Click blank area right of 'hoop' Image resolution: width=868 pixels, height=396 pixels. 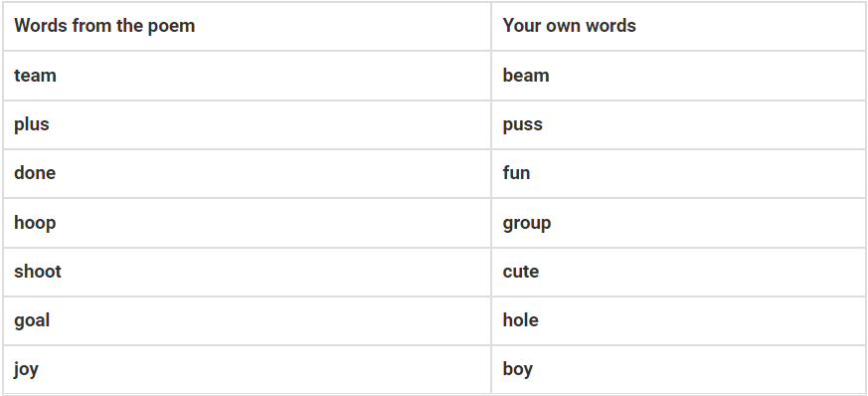pyautogui.click(x=273, y=223)
